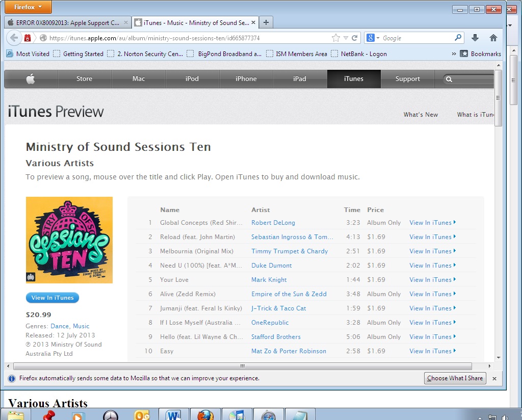Open the Support section in Apple nav
Viewport: 522px width, 420px height.
(407, 79)
